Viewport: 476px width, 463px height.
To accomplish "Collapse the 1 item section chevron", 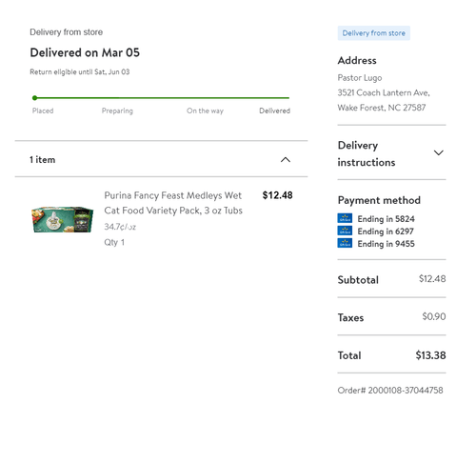I will 286,160.
